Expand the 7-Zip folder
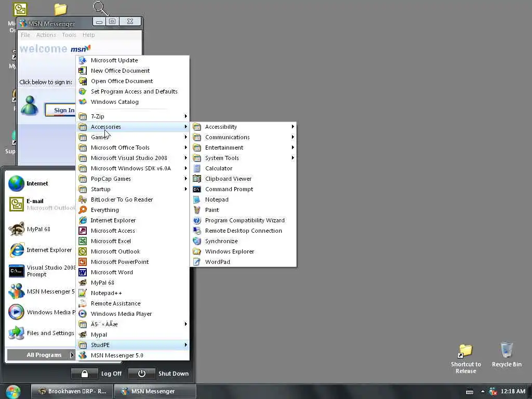The height and width of the screenshot is (399, 532). (132, 116)
